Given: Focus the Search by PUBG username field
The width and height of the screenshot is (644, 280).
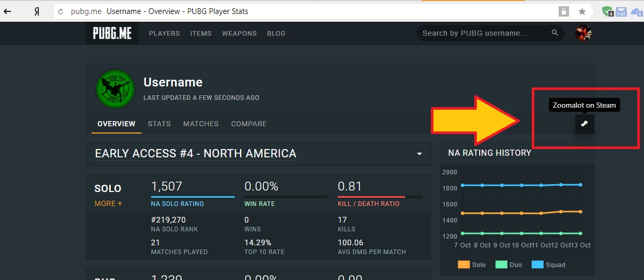Looking at the screenshot, I should (484, 33).
